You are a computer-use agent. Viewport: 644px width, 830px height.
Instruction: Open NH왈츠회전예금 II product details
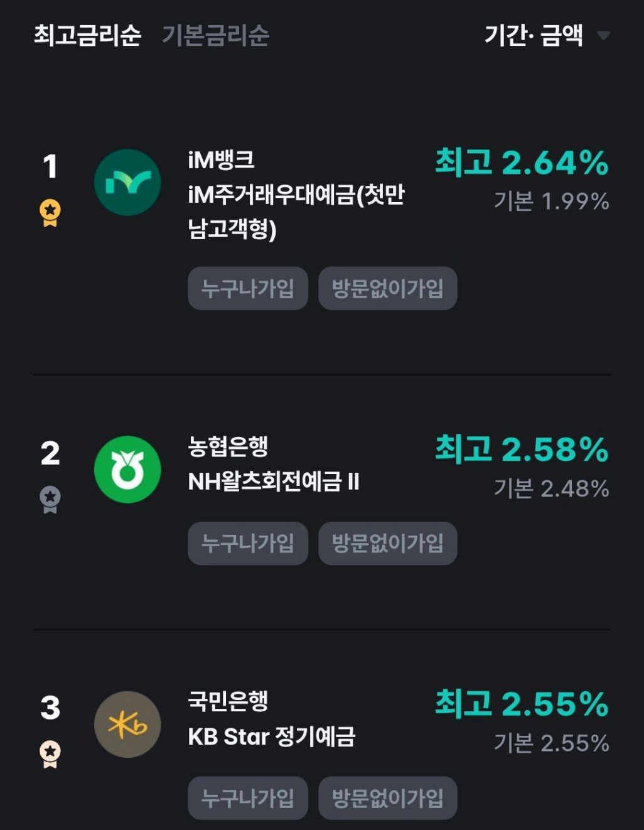274,482
